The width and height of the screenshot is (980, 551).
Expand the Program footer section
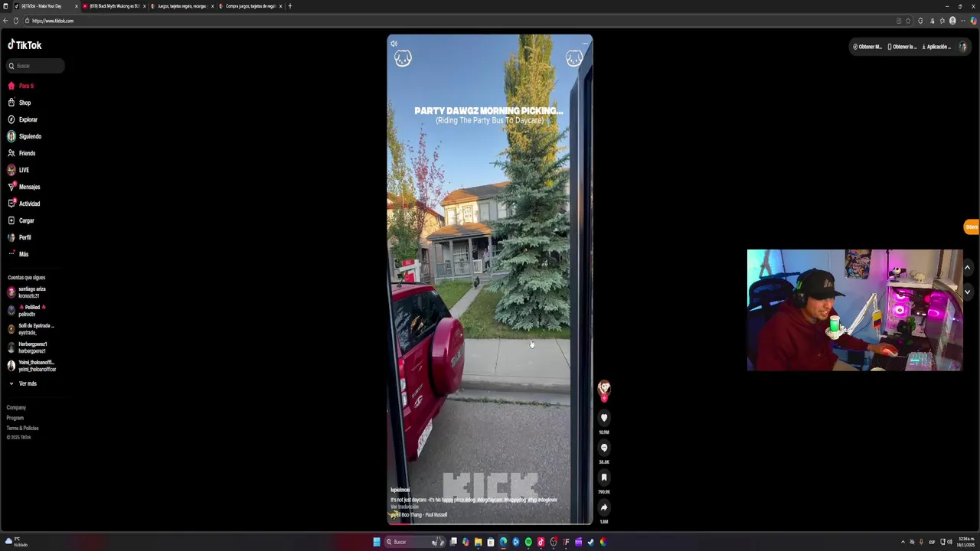pos(15,418)
